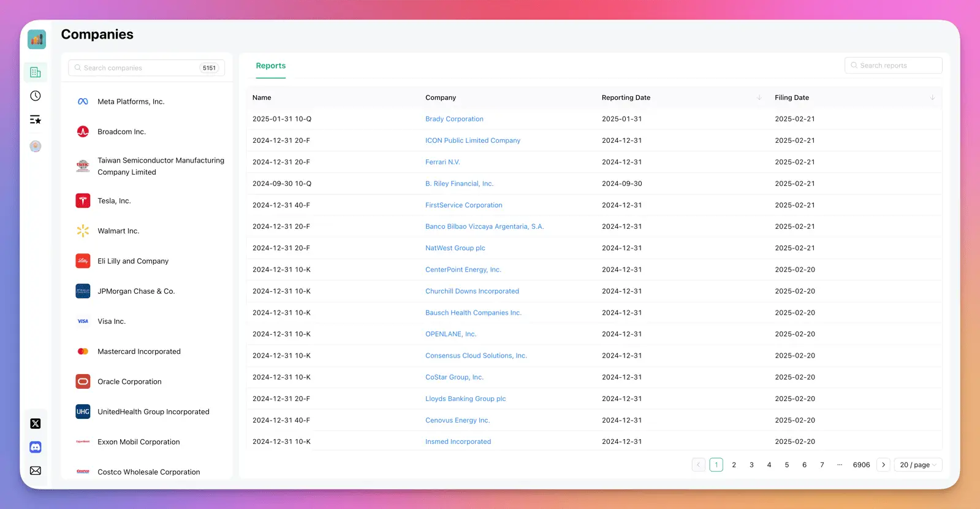This screenshot has height=509, width=980.
Task: Click the Company column header
Action: pyautogui.click(x=441, y=98)
